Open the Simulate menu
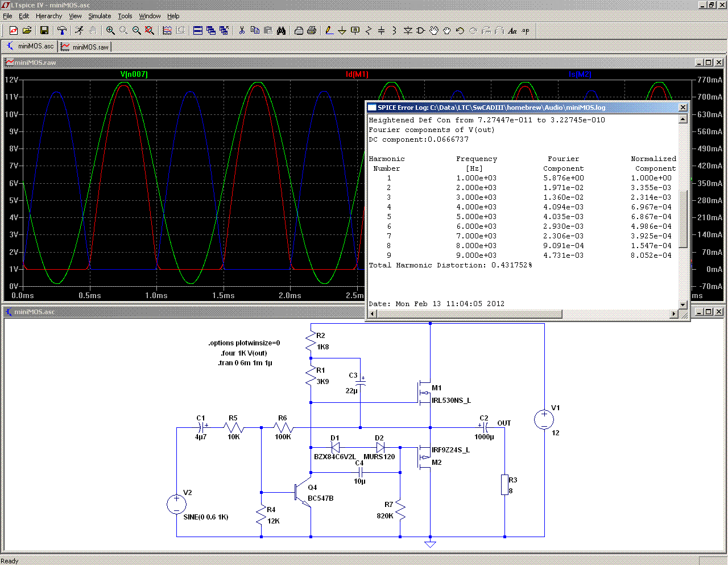This screenshot has width=728, height=565. [100, 16]
